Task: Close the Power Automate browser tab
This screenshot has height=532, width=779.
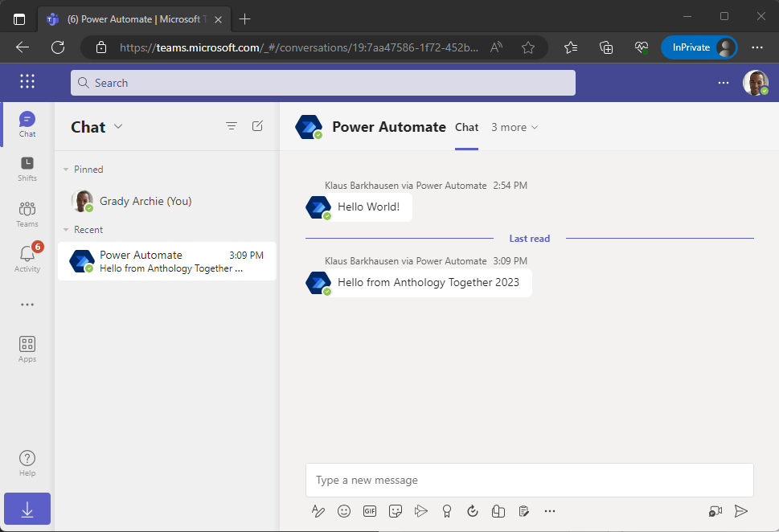Action: pyautogui.click(x=218, y=20)
